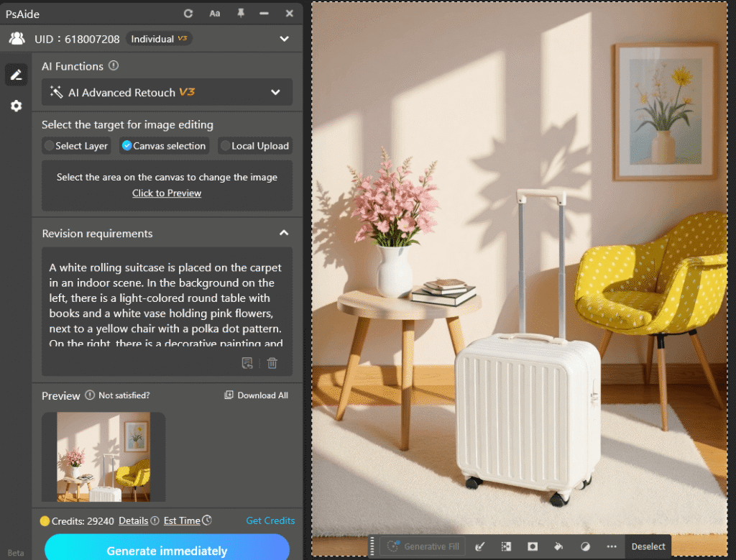Open the Get Credits link

(x=270, y=520)
